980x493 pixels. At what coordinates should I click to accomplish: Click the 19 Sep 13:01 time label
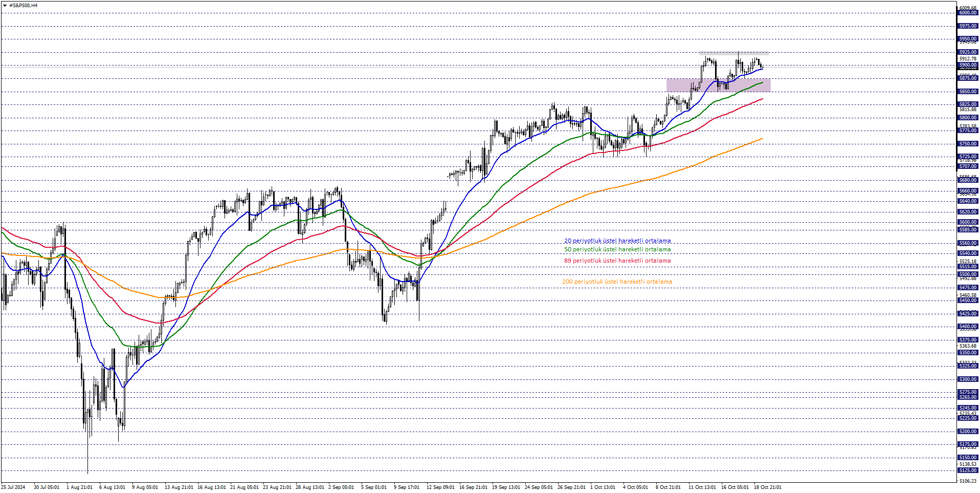[506, 487]
